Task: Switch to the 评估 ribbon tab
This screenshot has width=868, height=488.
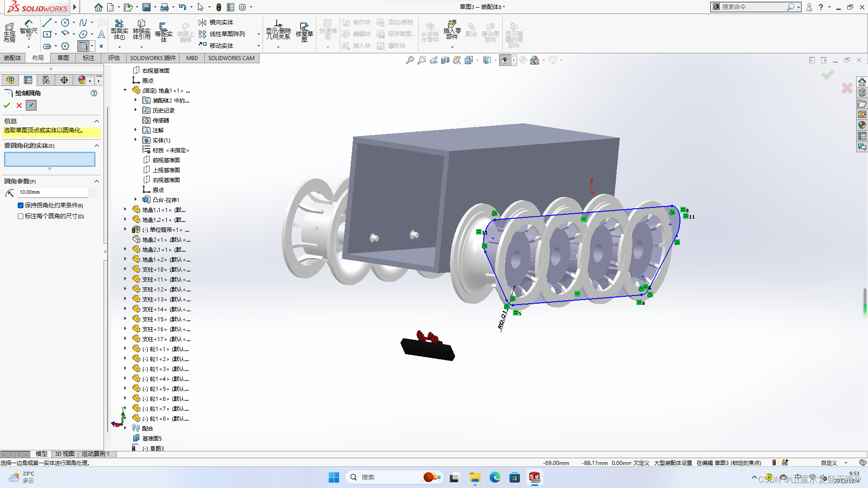Action: click(114, 58)
